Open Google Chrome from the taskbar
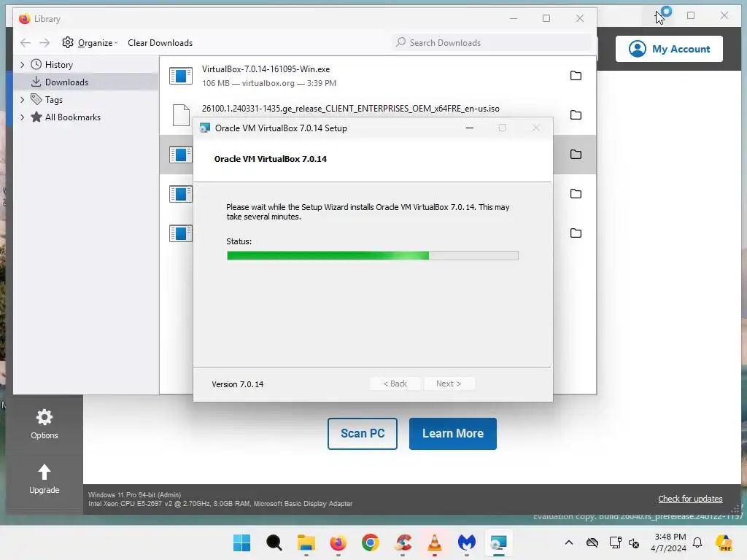This screenshot has height=560, width=747. pyautogui.click(x=370, y=542)
